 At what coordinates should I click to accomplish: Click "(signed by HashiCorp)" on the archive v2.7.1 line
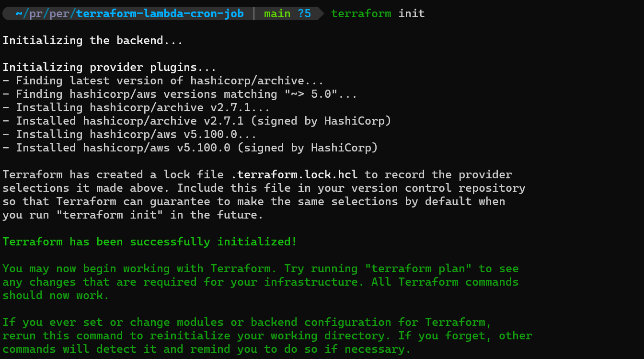point(324,121)
